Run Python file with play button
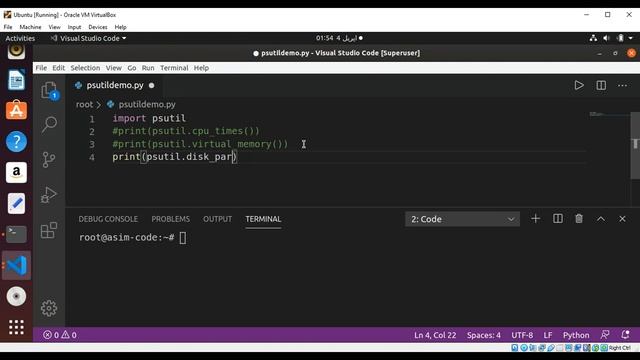 (579, 85)
